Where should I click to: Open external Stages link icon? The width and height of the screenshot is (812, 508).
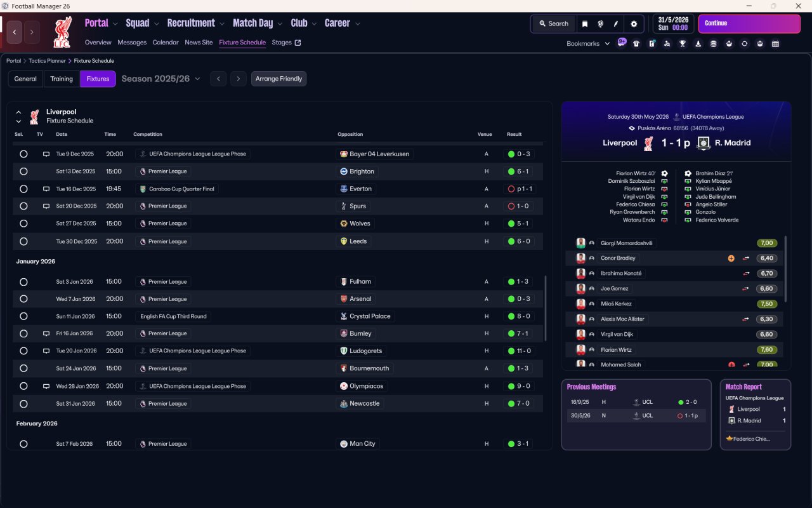click(298, 43)
